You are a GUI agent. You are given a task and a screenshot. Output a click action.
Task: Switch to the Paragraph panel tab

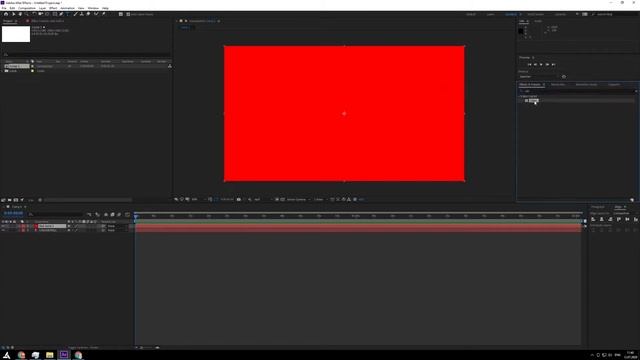(598, 207)
